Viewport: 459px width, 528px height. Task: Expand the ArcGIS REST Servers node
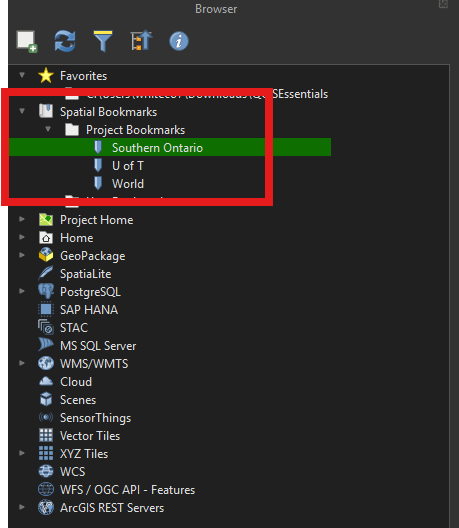click(22, 507)
